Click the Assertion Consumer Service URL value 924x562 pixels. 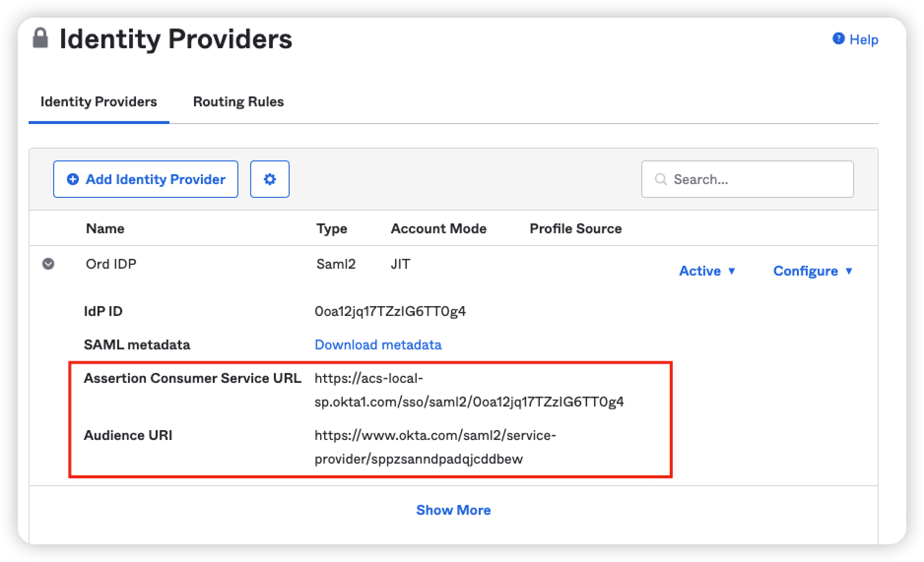(468, 390)
